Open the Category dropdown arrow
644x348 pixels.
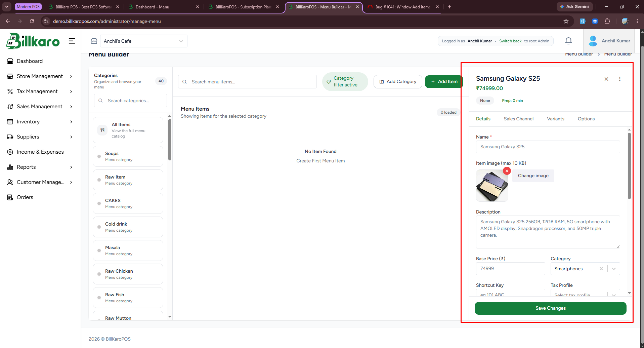[x=614, y=269]
